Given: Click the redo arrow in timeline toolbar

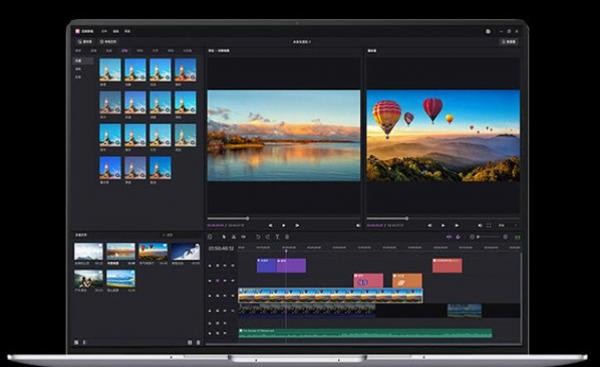Looking at the screenshot, I should pyautogui.click(x=268, y=237).
